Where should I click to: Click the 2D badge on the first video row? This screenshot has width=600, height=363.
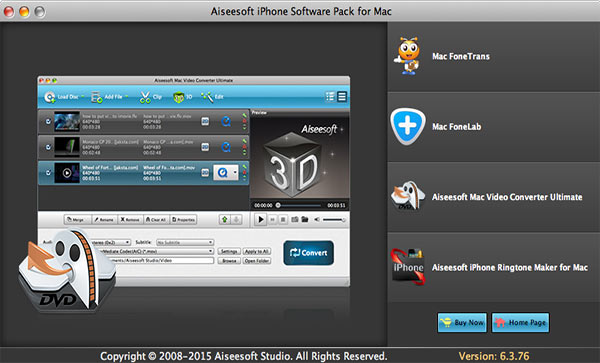[205, 122]
